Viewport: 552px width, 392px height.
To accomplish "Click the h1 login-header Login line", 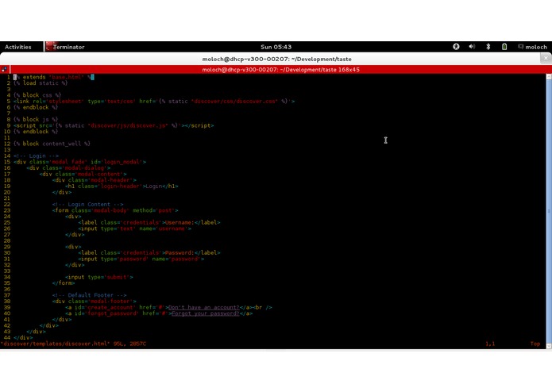I will pos(122,186).
